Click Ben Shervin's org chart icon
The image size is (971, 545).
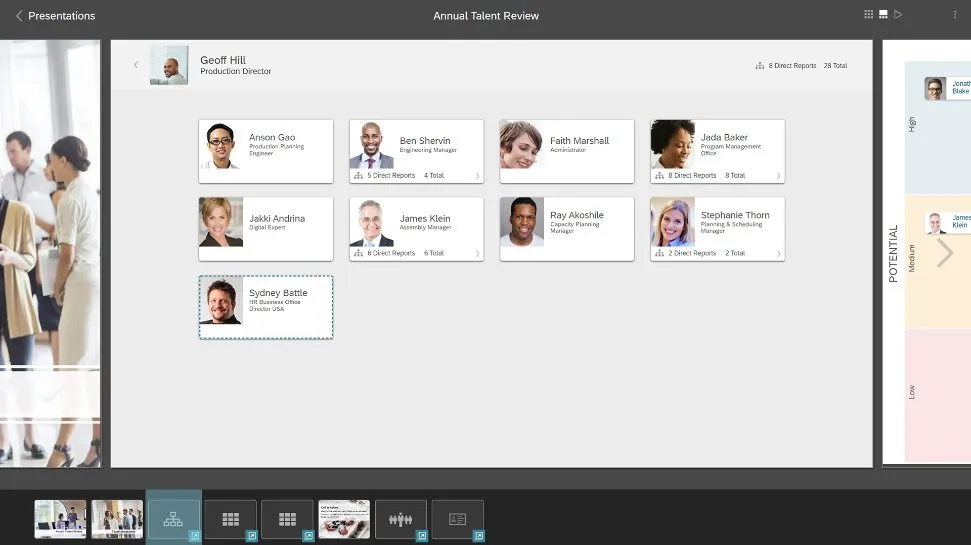(x=358, y=176)
